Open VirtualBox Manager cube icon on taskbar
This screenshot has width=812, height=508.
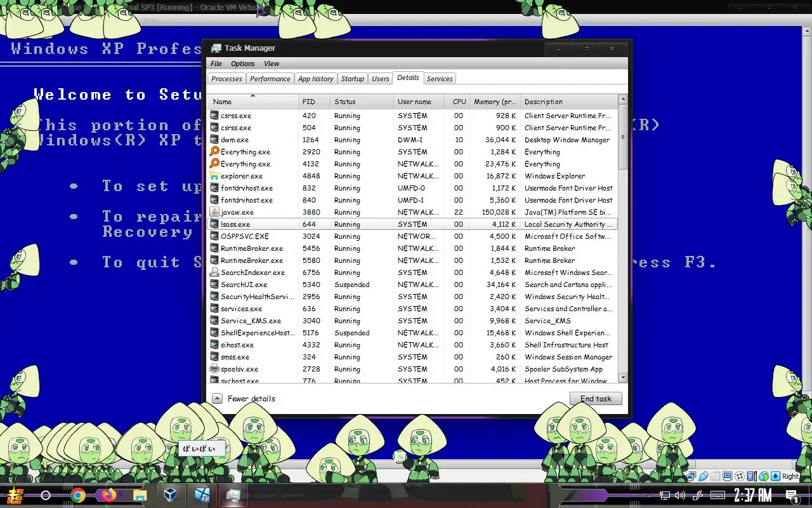[171, 495]
